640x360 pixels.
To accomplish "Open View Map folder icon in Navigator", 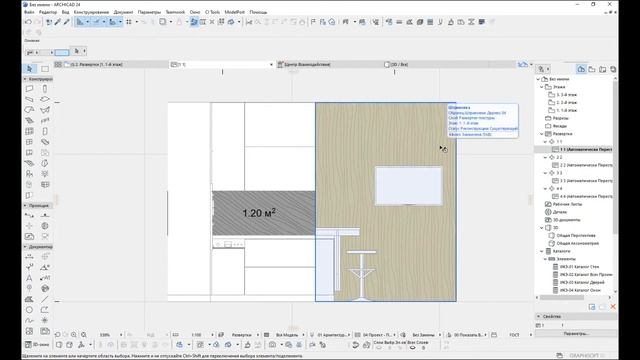I will (592, 69).
